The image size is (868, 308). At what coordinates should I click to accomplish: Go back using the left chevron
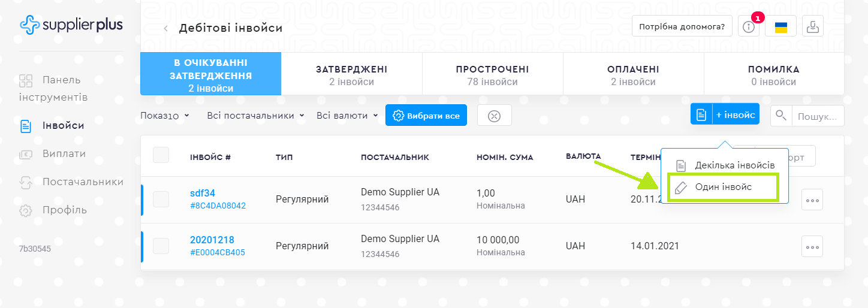(x=166, y=28)
